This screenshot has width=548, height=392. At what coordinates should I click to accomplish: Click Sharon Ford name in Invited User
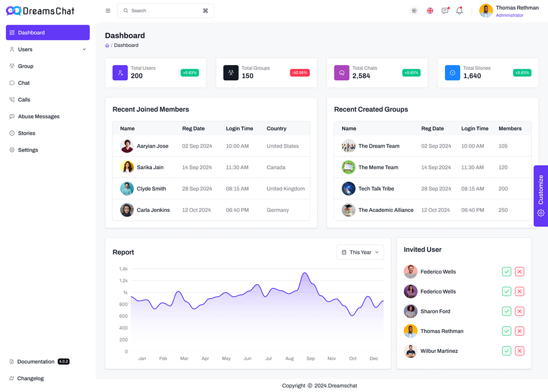click(435, 311)
